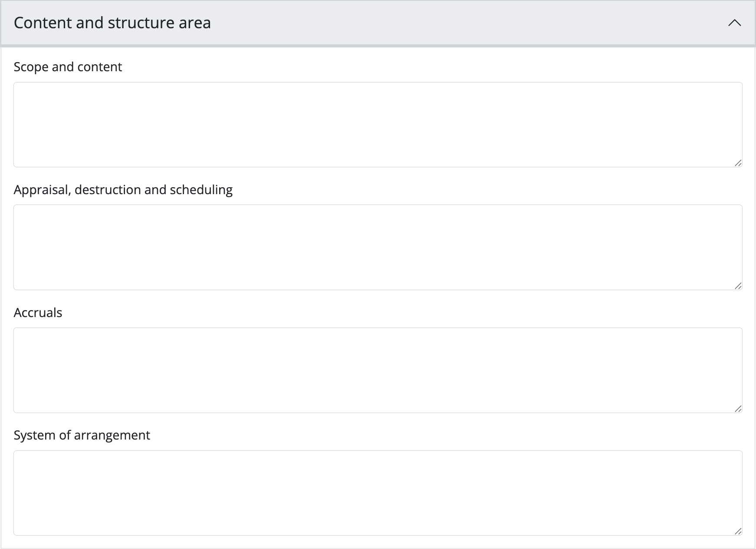Click the Appraisal, destruction and scheduling label

pos(123,190)
